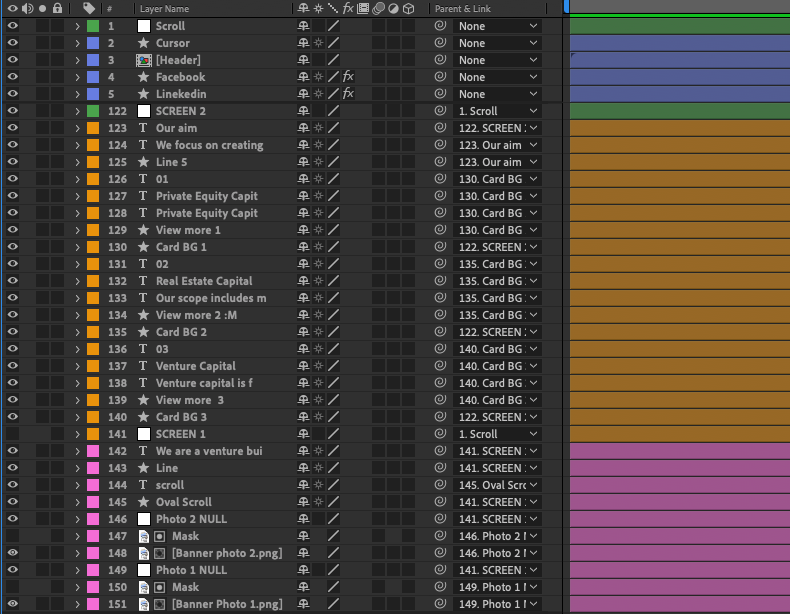Select the Header layer name
Viewport: 790px width, 614px height.
click(x=178, y=60)
